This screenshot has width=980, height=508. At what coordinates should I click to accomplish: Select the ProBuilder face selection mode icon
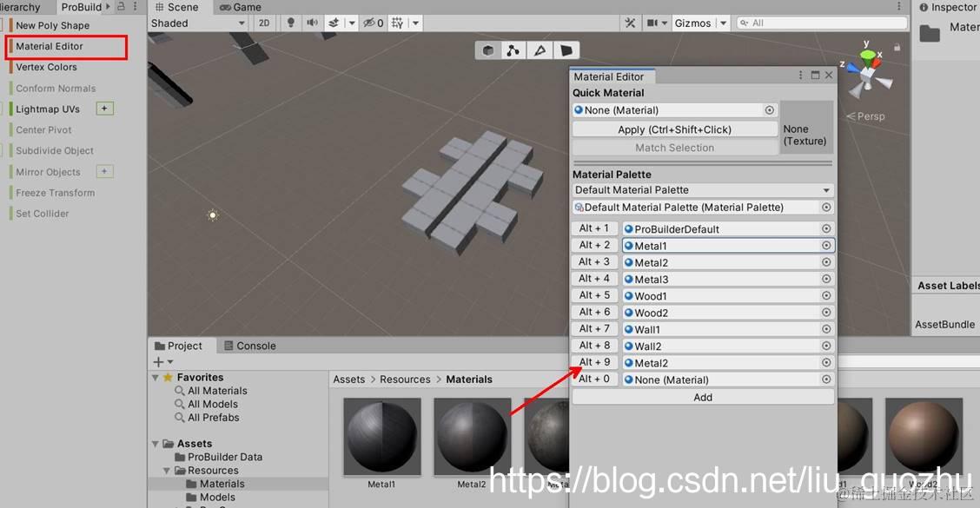(x=566, y=50)
